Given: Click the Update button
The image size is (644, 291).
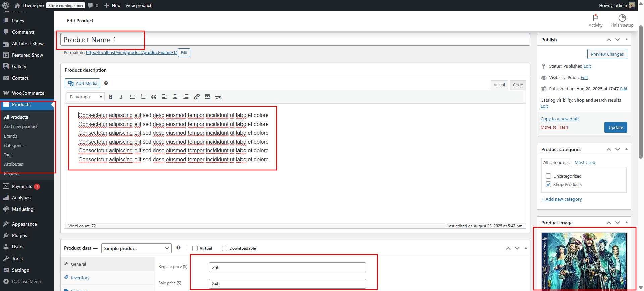Looking at the screenshot, I should [x=615, y=127].
